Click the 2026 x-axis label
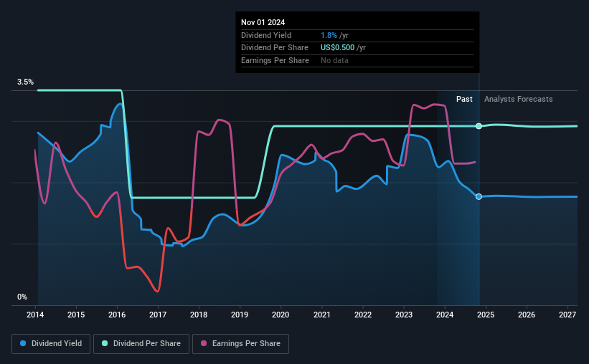The image size is (589, 364). 527,315
